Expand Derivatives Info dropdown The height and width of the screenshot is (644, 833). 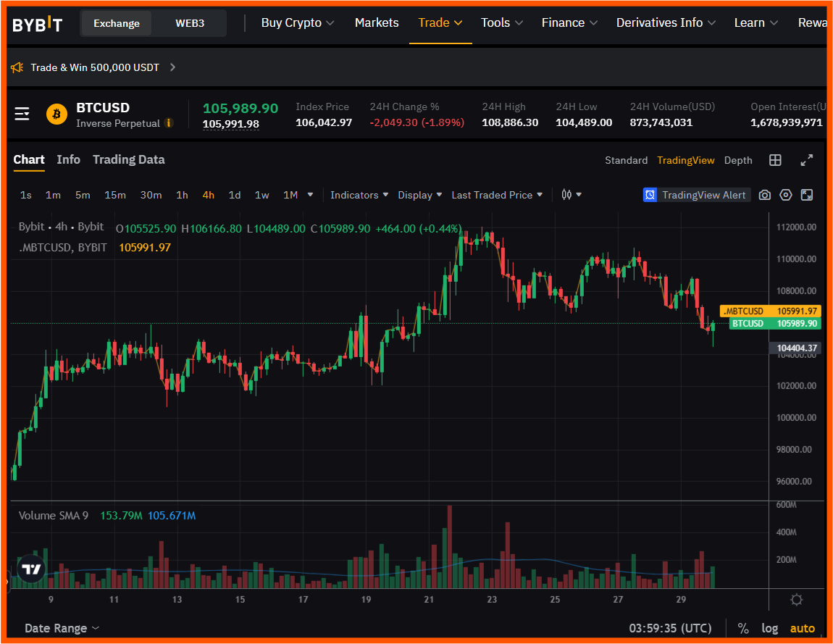(x=666, y=23)
